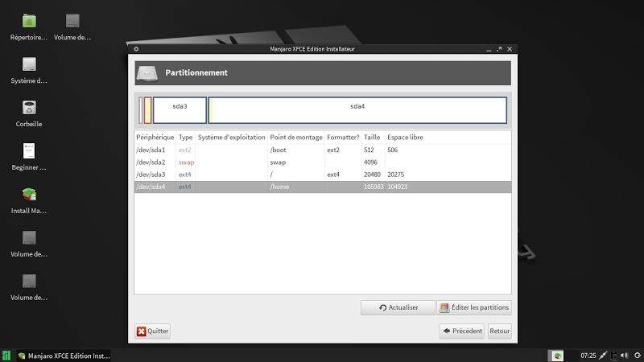Click the red swap type cell
Image resolution: width=644 pixels, height=362 pixels.
[186, 162]
